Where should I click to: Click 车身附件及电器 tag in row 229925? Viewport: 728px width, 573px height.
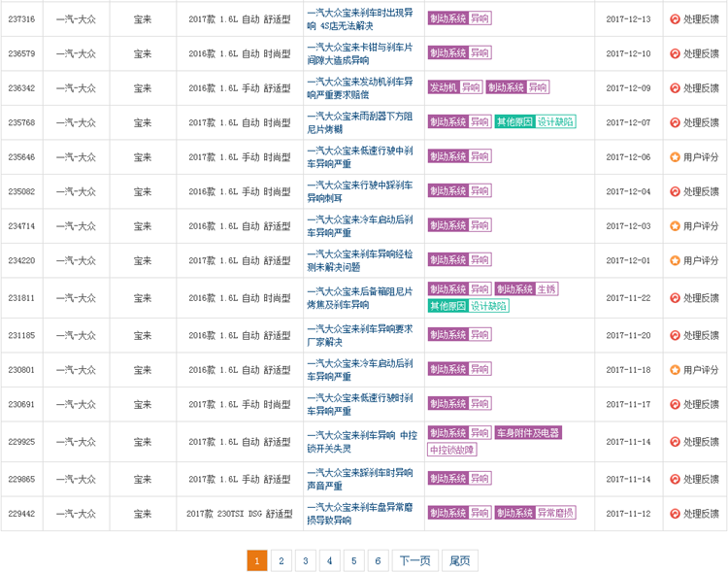[528, 433]
